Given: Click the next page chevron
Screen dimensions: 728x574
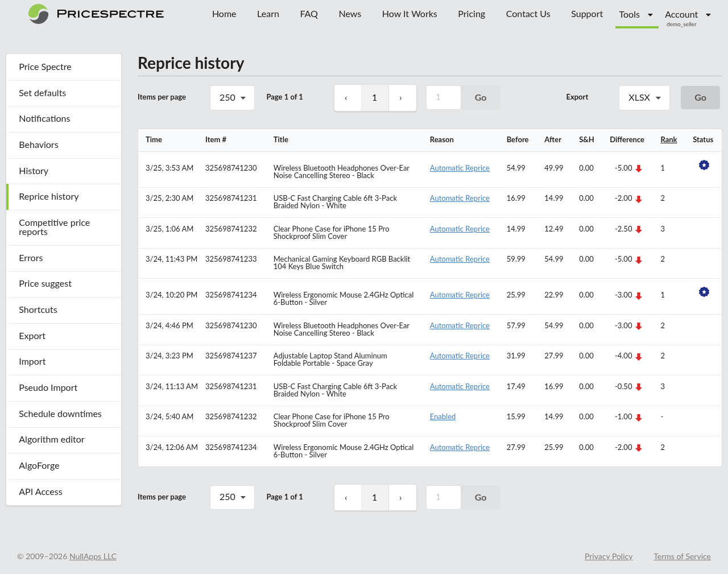Looking at the screenshot, I should (x=402, y=97).
